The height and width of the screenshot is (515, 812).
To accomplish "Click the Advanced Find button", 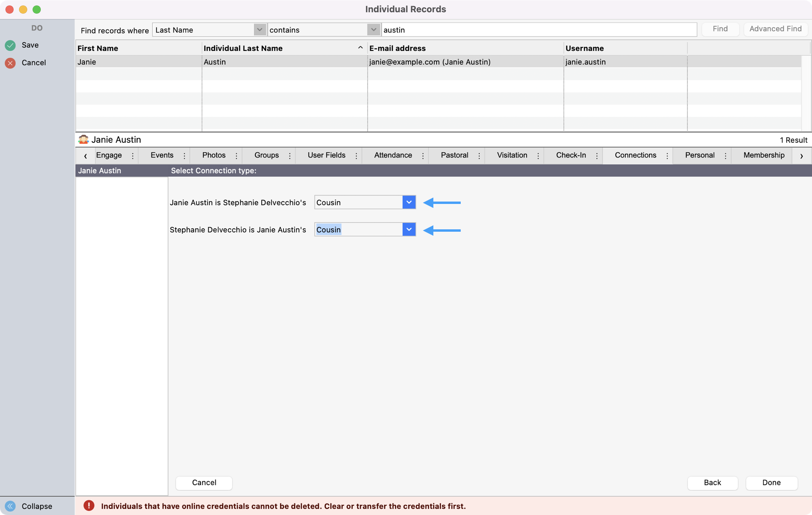I will [775, 29].
